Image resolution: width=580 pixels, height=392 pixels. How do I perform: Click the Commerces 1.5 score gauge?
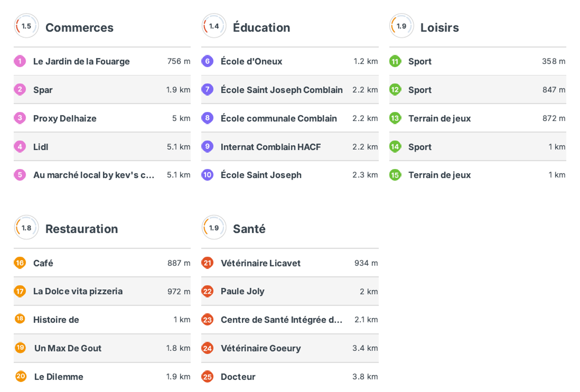tap(26, 26)
